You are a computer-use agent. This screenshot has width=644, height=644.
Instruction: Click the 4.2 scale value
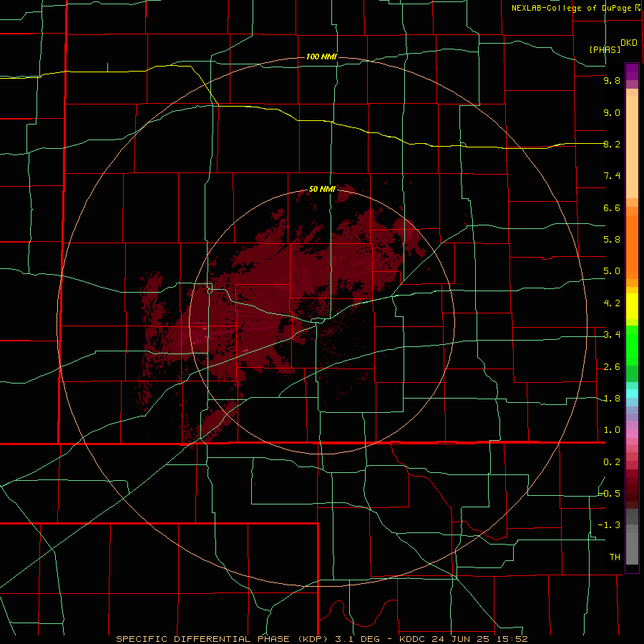pos(612,303)
